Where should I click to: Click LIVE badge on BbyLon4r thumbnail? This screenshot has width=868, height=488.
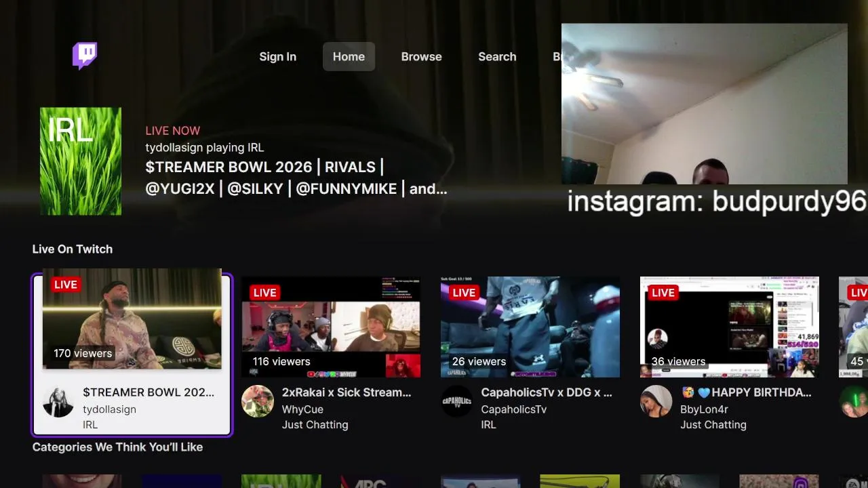[x=664, y=293]
